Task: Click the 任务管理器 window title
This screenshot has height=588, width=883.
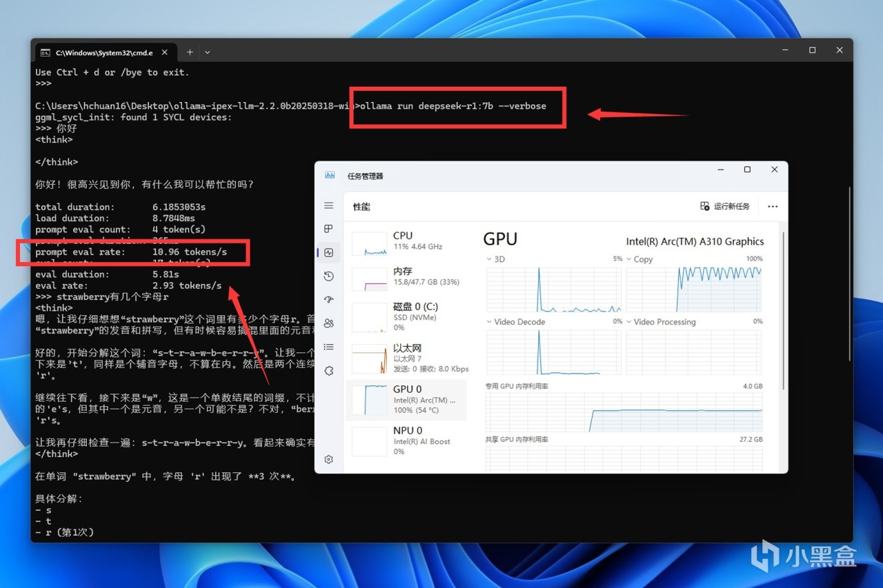Action: tap(365, 176)
